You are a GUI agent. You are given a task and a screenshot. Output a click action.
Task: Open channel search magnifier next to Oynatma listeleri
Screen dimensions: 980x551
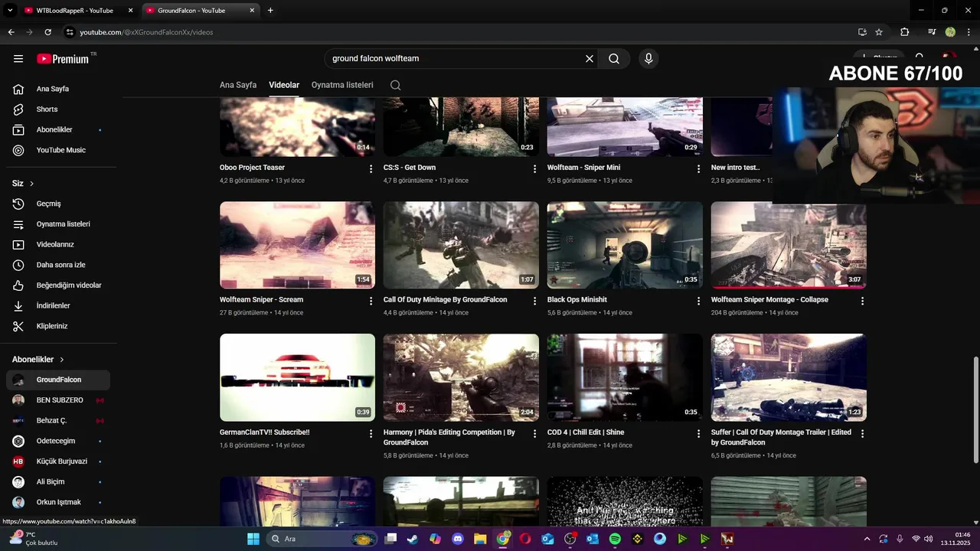(395, 85)
